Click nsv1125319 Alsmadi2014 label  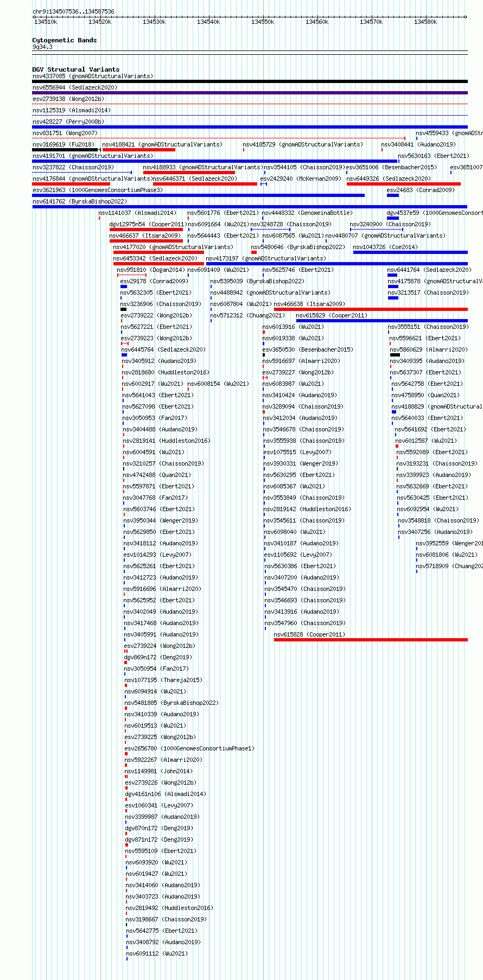click(72, 110)
